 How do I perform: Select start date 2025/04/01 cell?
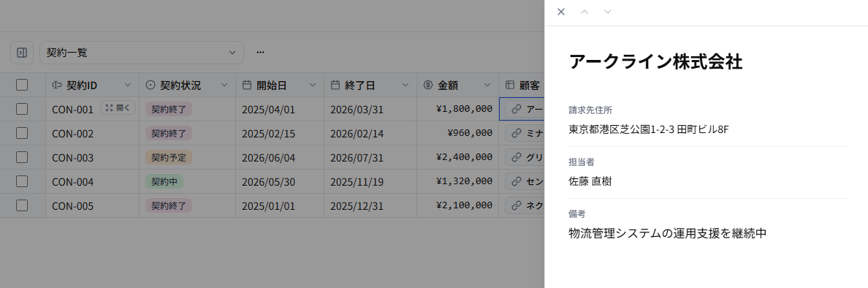280,109
